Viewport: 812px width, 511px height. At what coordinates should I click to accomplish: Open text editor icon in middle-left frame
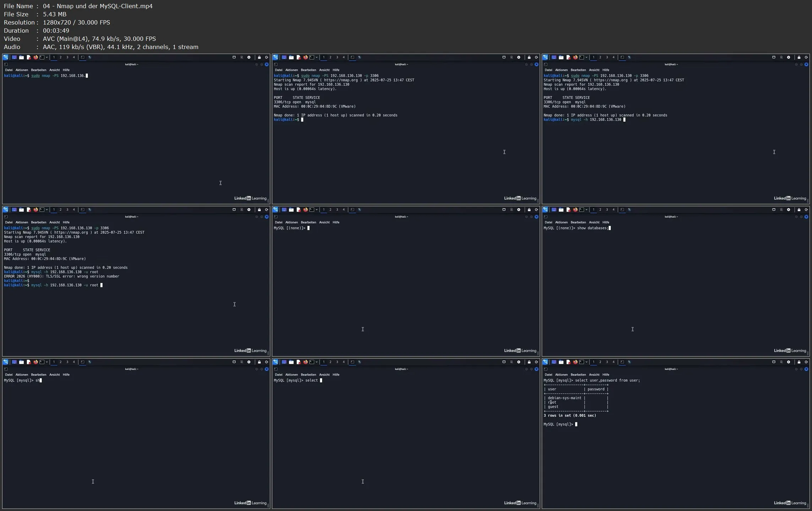(x=29, y=210)
